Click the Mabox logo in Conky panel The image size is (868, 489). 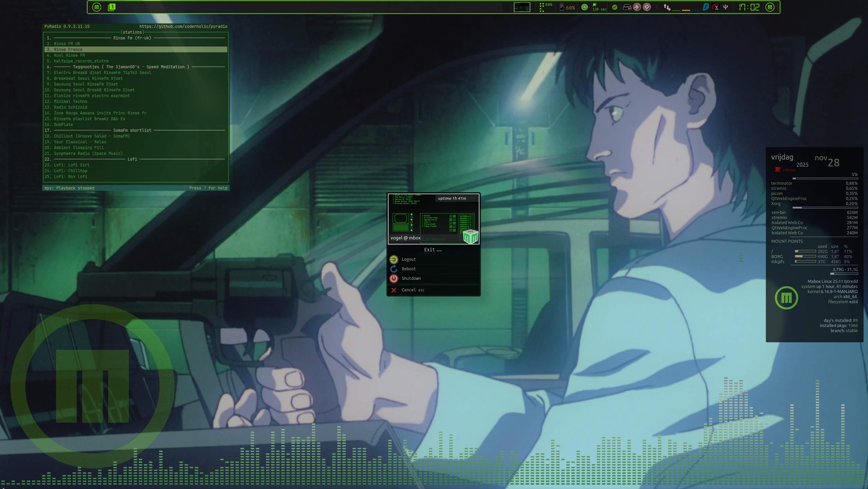pos(786,298)
